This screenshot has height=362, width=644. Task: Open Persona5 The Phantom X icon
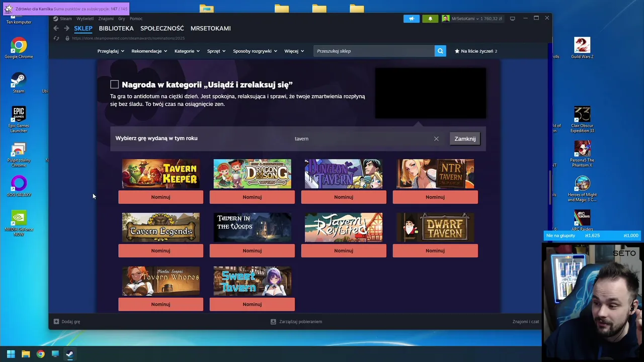coord(582,154)
